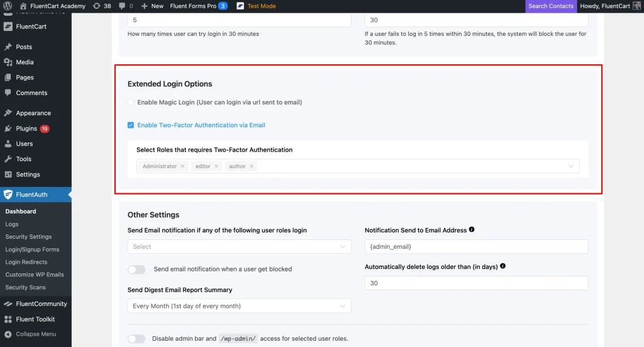
Task: Click the Test Mode link
Action: point(262,6)
